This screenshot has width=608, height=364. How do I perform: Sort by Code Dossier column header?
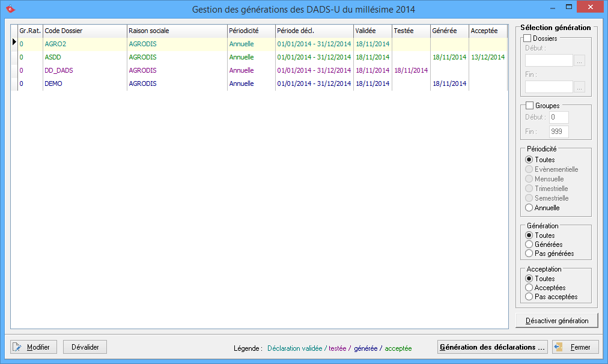[x=84, y=30]
